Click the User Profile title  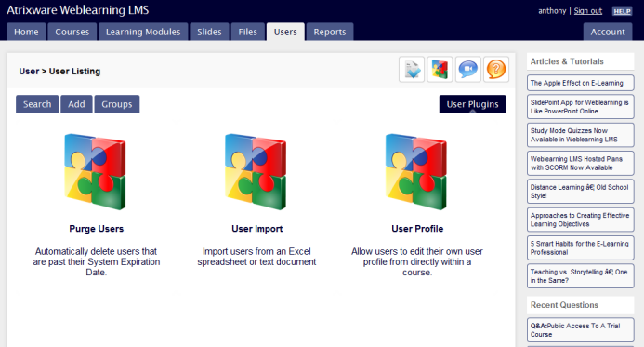point(417,229)
